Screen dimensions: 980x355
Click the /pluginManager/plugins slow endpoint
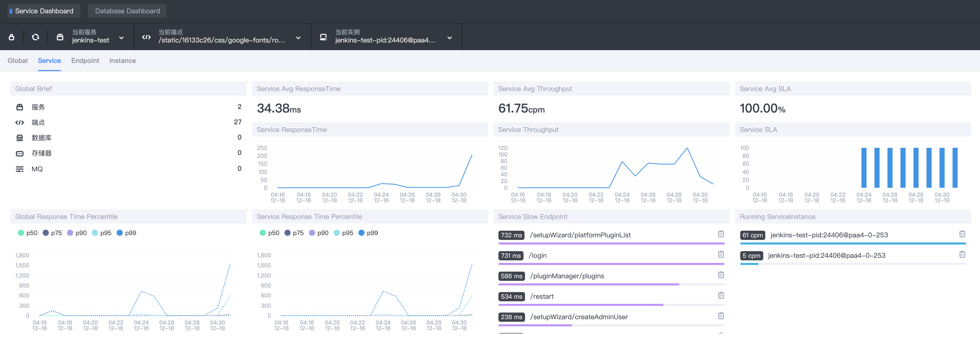[567, 276]
